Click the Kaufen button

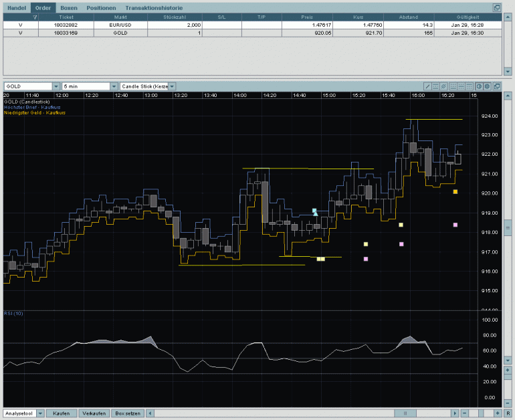coord(62,413)
